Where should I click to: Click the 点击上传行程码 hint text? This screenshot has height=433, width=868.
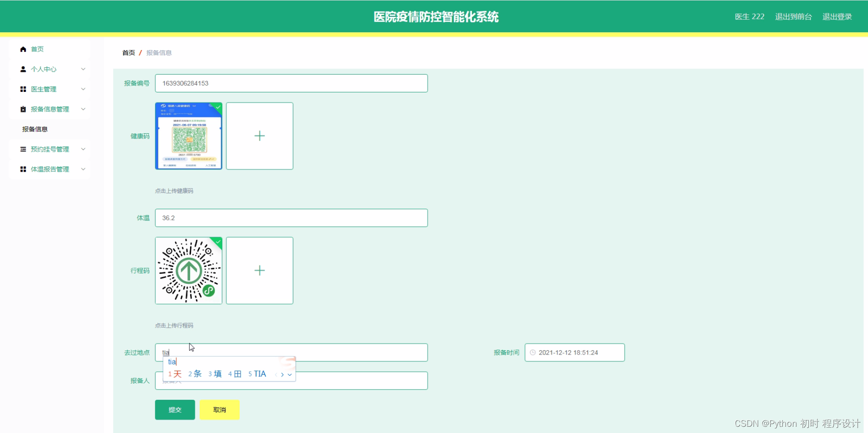[174, 326]
